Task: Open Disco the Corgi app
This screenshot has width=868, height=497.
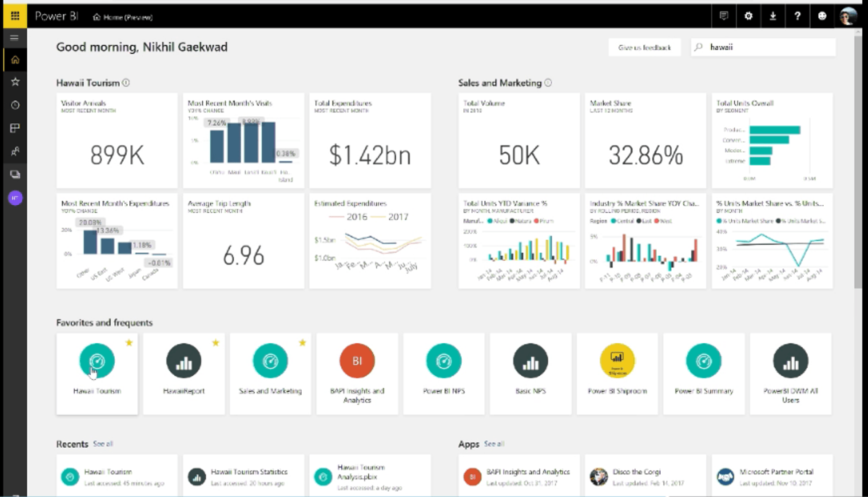Action: point(645,476)
